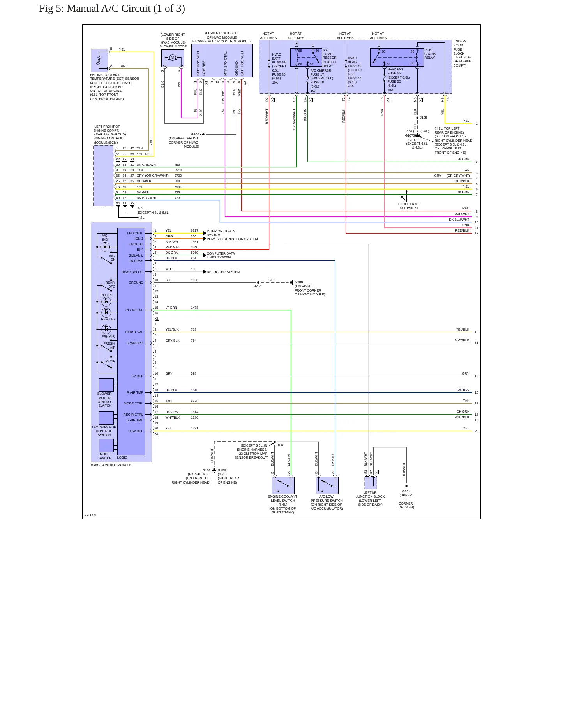Viewport: 563px width, 728px height.
Task: Select the HVAC IGN FUSE 55 text
Action: 395,71
